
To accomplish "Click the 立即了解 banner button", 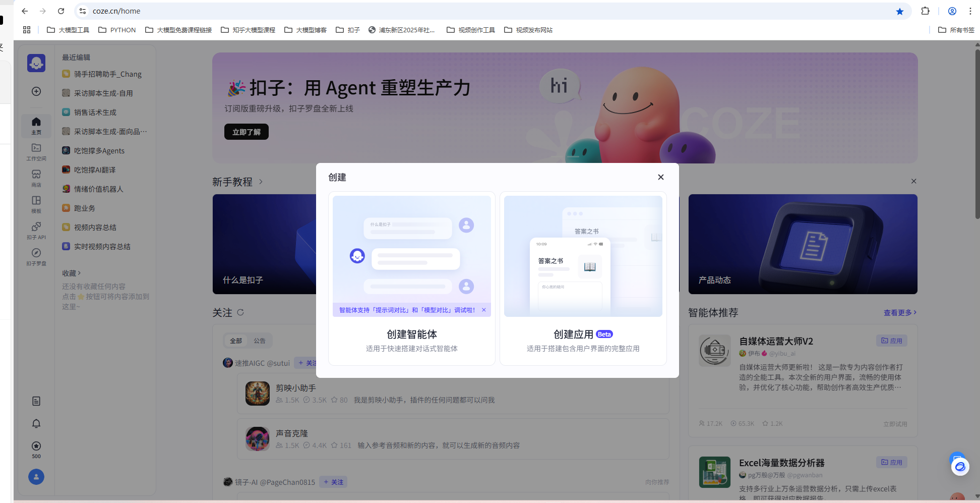I will click(247, 132).
